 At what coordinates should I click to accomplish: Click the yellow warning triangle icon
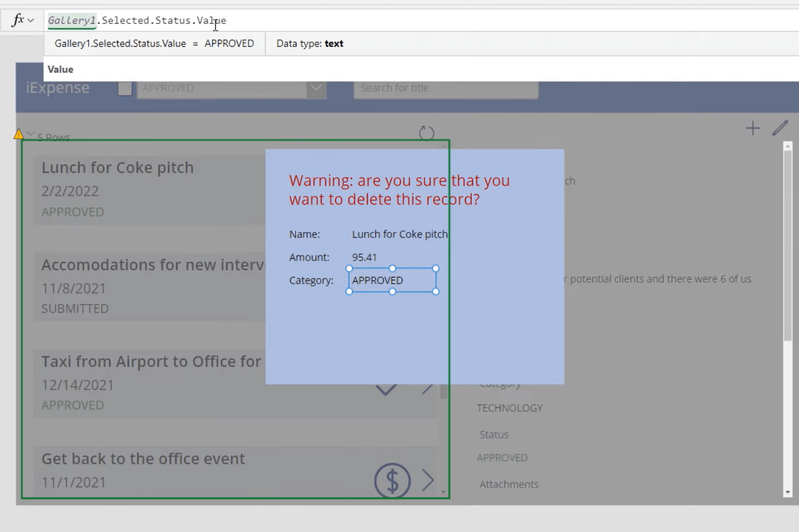(x=18, y=134)
